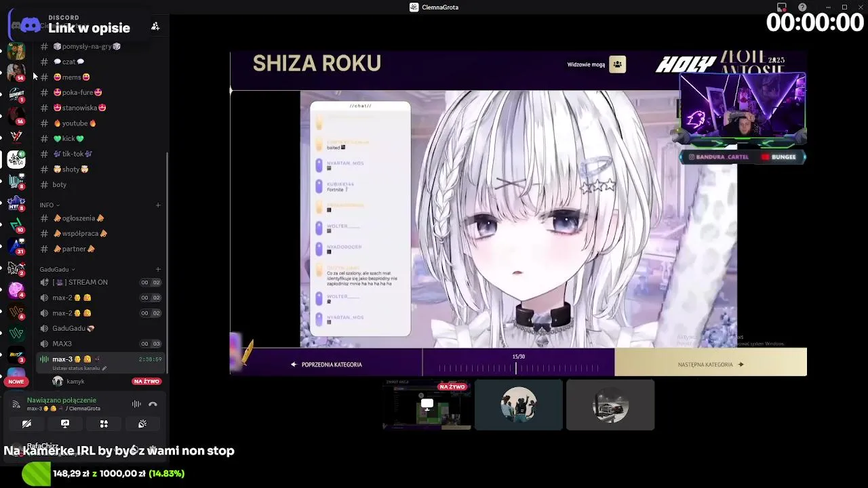Click the BANDURA_CARTEL Instagram label
Image resolution: width=868 pixels, height=488 pixels.
[x=718, y=157]
